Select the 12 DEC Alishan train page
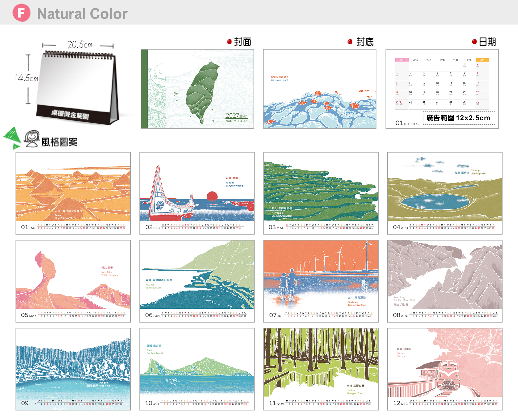The width and height of the screenshot is (518, 420). 445,369
